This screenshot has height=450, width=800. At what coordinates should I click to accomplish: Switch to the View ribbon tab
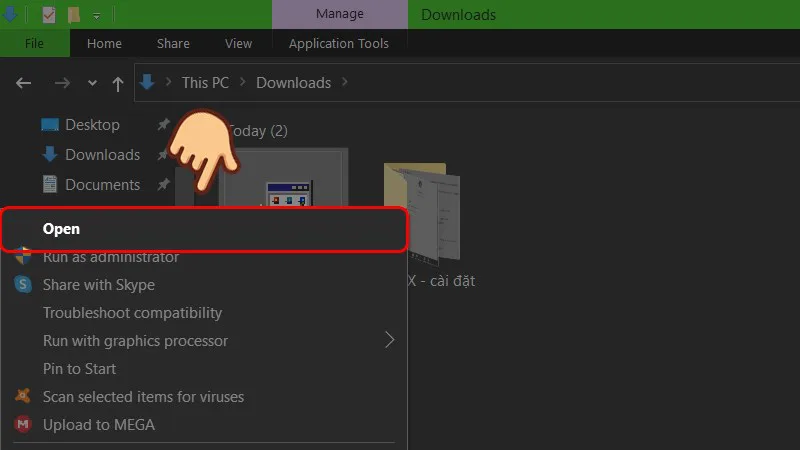coord(238,44)
